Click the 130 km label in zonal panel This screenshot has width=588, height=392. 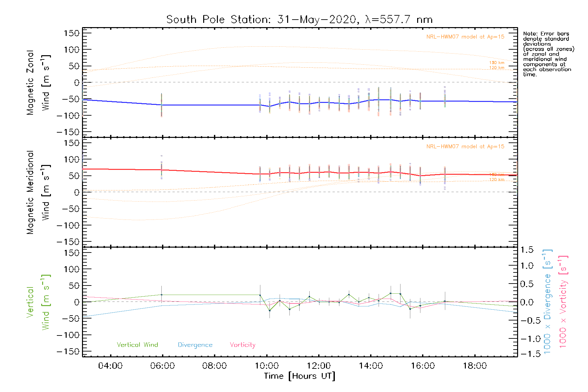pyautogui.click(x=497, y=63)
